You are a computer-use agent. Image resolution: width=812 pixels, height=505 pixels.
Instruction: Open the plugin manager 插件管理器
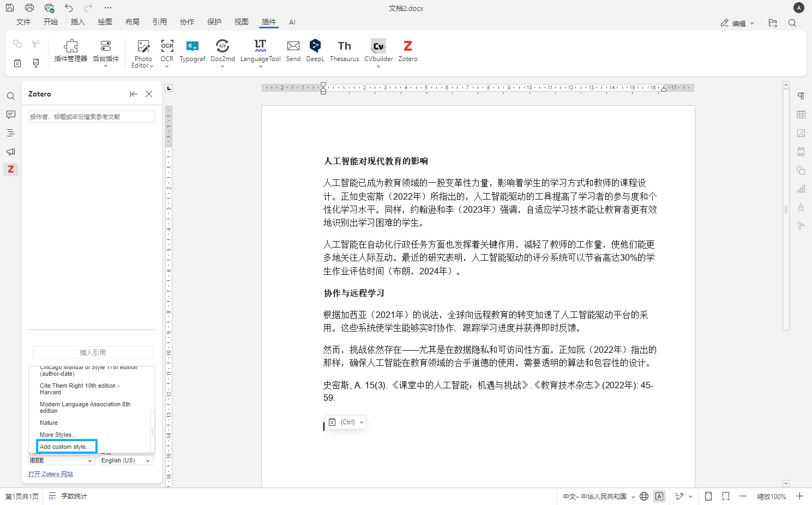[x=70, y=52]
